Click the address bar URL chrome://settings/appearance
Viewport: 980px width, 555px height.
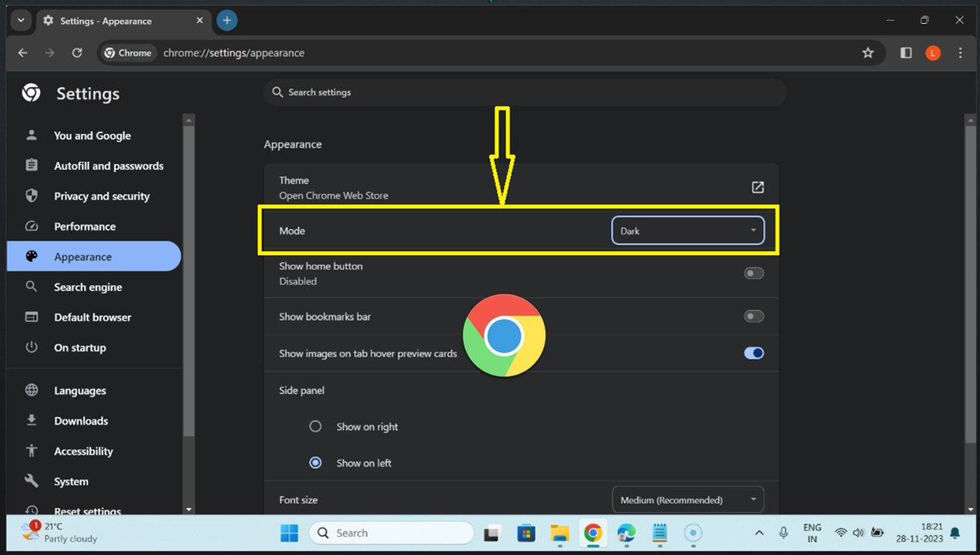pos(233,53)
